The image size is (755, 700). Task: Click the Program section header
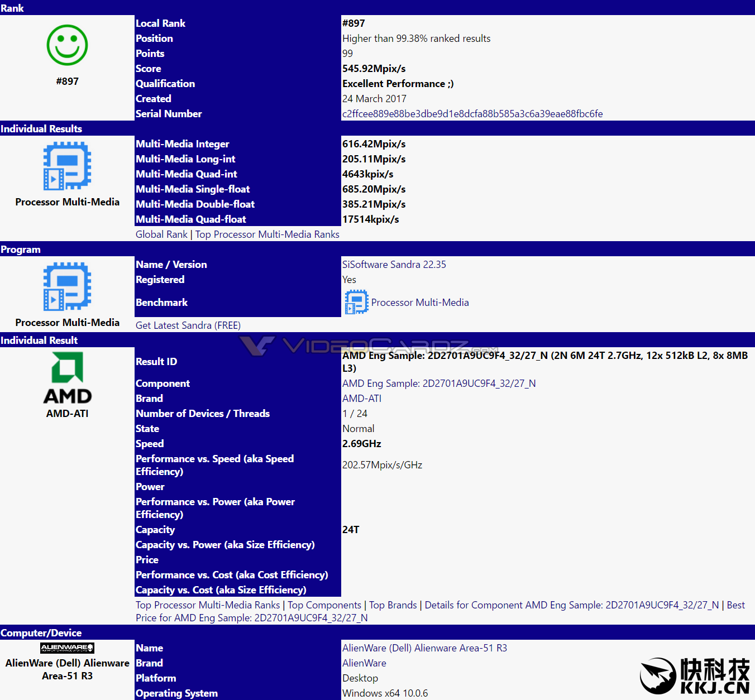[378, 249]
